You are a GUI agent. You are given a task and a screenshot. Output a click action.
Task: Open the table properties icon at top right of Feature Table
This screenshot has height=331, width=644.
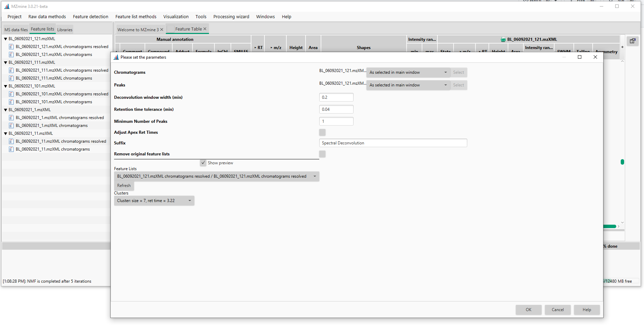[633, 41]
